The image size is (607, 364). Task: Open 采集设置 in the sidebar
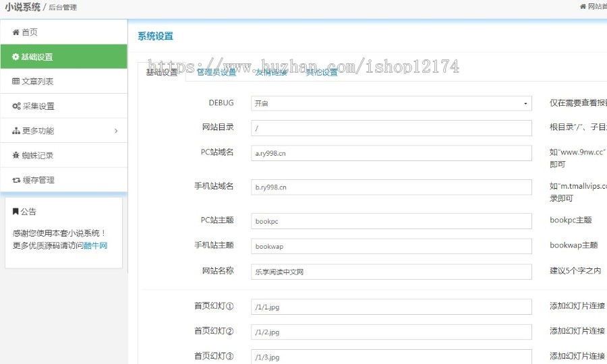point(64,106)
